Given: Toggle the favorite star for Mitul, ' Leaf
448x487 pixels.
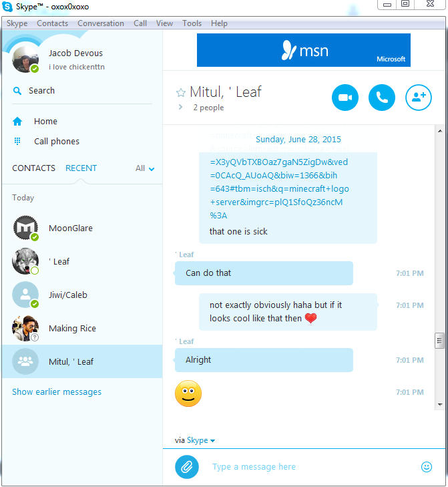Looking at the screenshot, I should pos(181,93).
